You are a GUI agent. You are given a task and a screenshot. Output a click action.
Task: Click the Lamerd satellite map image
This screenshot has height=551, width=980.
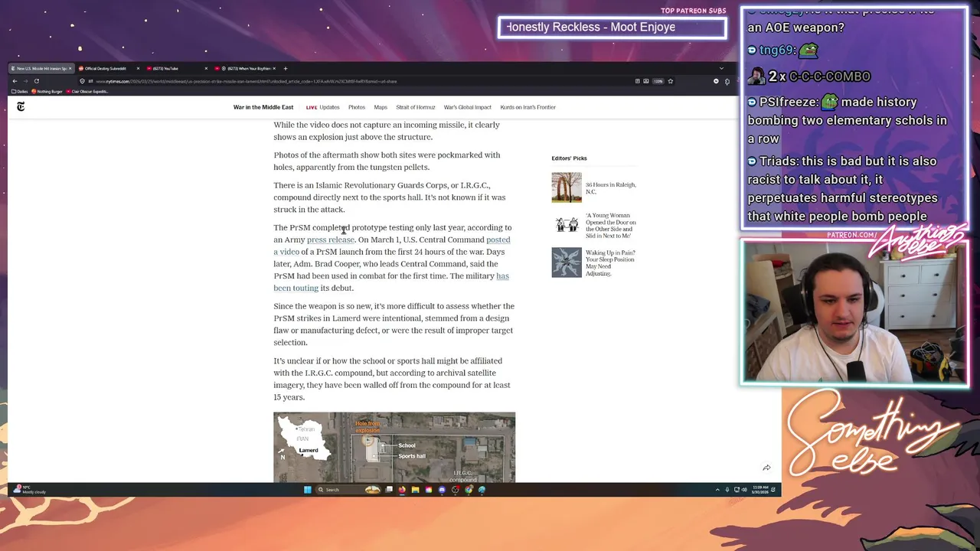pyautogui.click(x=394, y=448)
